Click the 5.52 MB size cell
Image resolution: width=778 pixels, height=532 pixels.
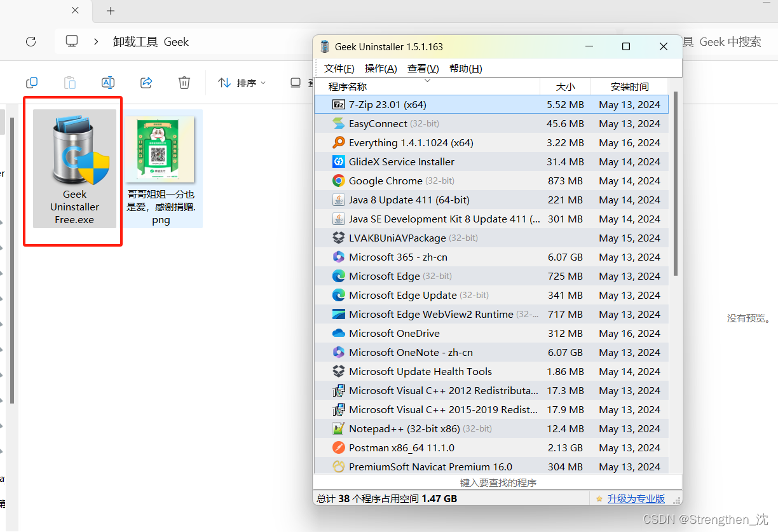click(x=565, y=104)
